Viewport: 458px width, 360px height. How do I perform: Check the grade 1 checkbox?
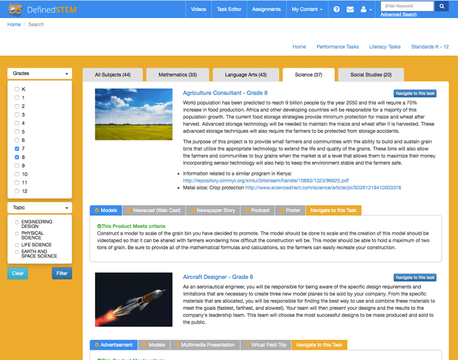(x=17, y=98)
